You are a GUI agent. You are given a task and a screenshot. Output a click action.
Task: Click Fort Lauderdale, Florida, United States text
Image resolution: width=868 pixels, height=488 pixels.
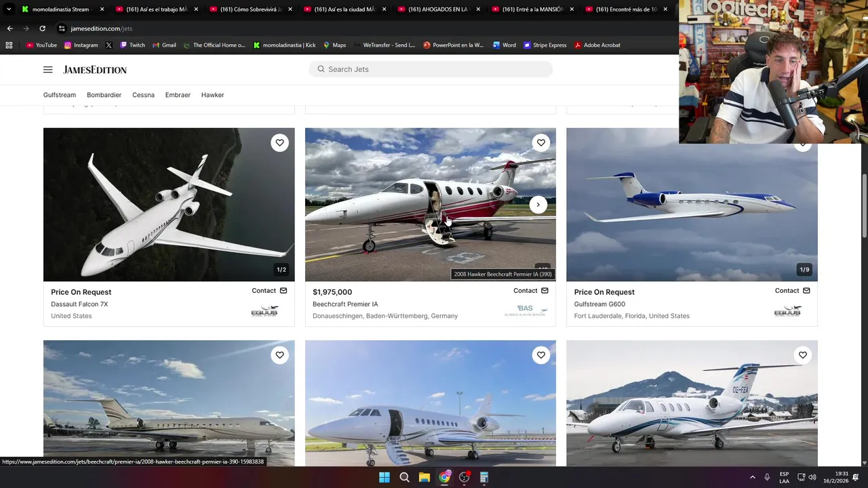coord(631,316)
